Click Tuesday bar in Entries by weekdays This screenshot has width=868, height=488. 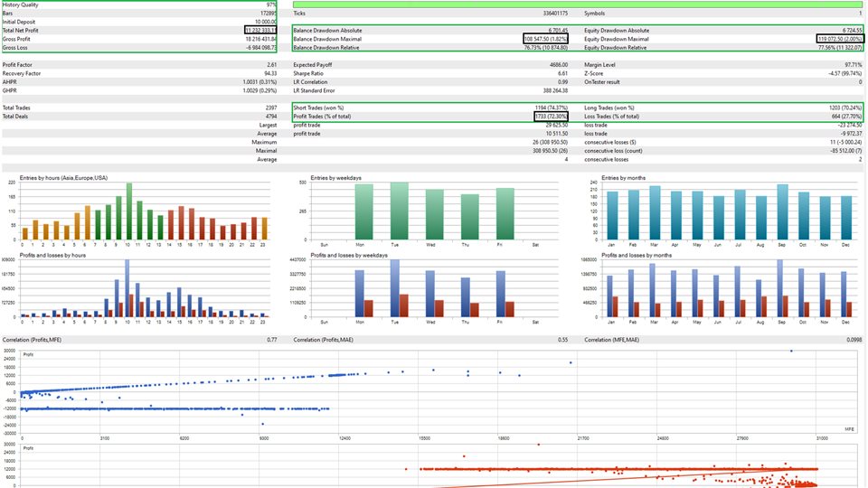(396, 211)
